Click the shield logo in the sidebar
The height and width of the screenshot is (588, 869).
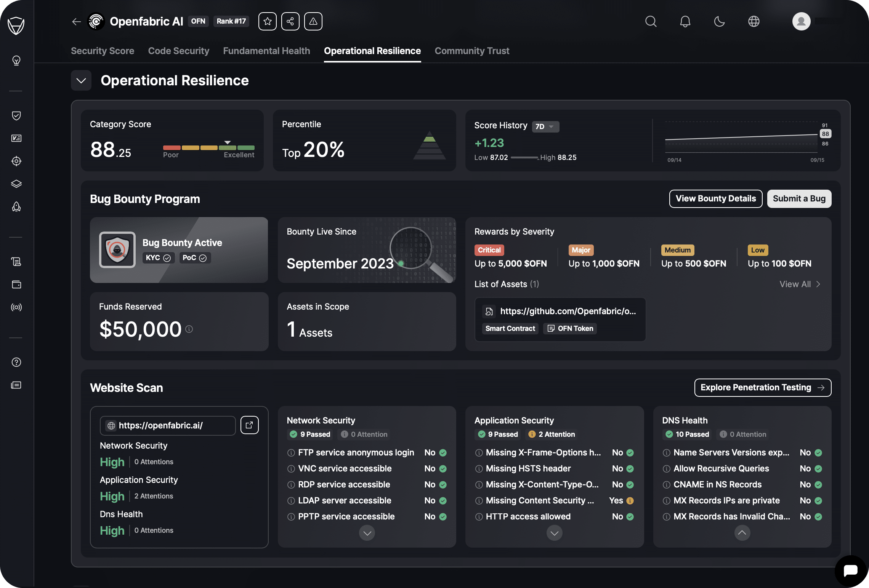tap(16, 26)
